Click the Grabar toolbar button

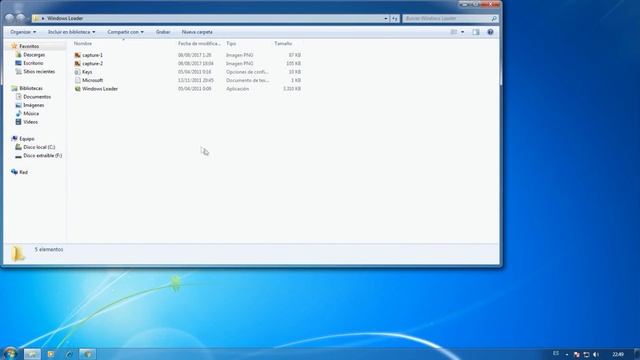[x=163, y=32]
